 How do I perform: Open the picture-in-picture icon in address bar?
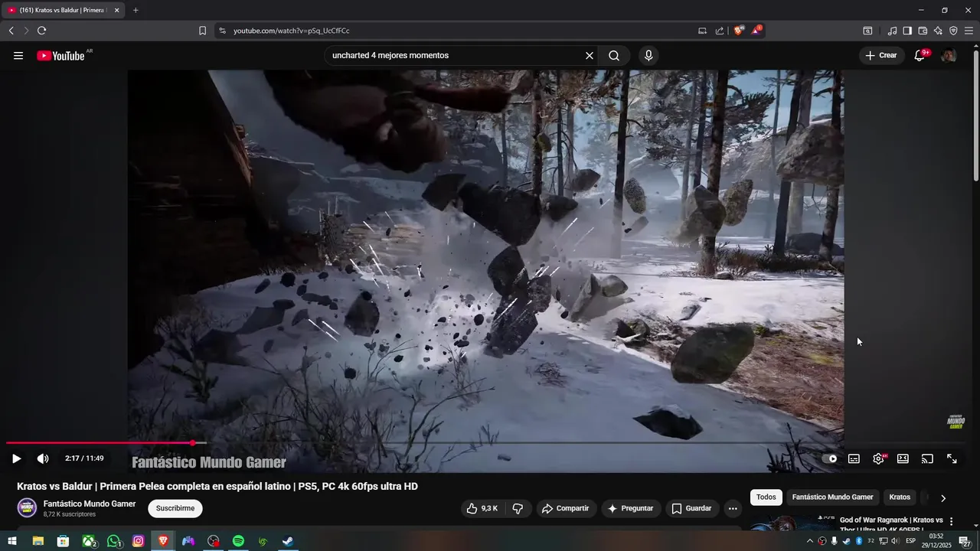coord(702,31)
